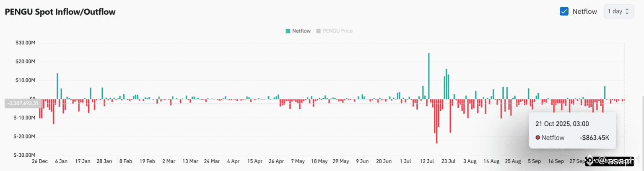Click the $30.00M axis label
The width and height of the screenshot is (644, 171).
25,43
